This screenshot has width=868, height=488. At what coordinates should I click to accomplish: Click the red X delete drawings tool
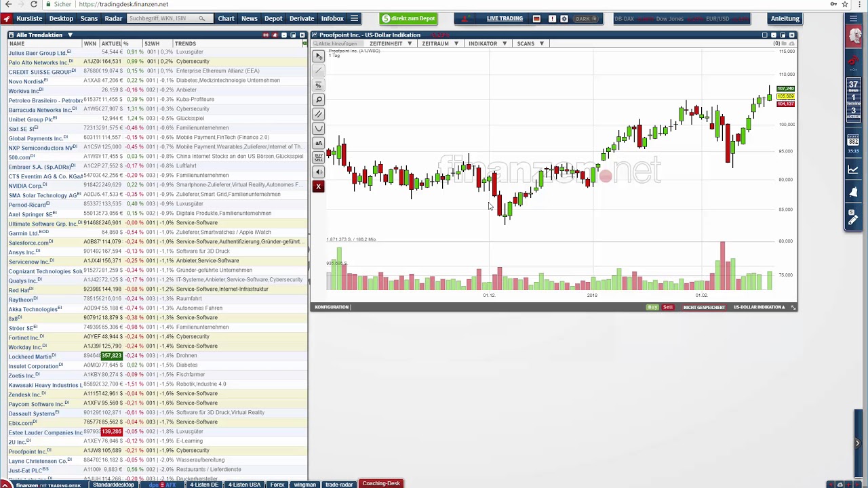(x=319, y=186)
